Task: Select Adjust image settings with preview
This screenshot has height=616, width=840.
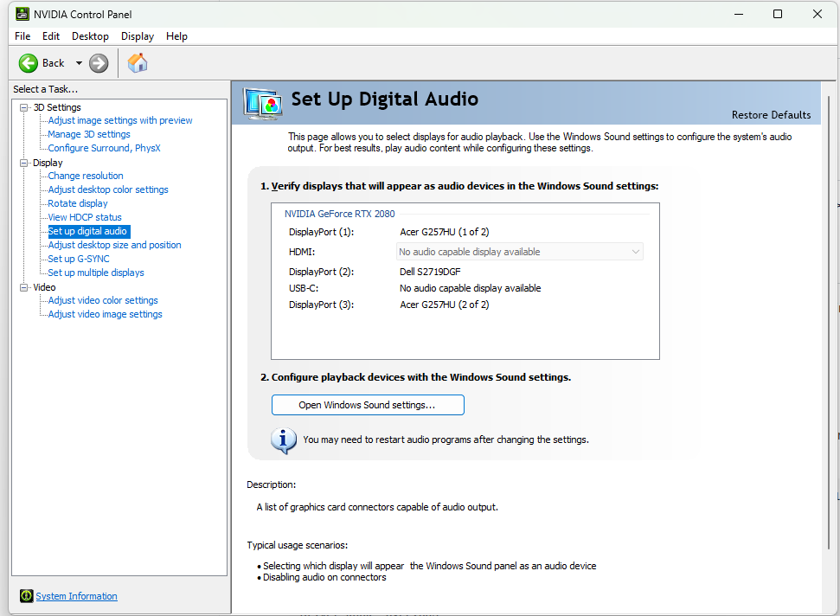Action: coord(120,120)
